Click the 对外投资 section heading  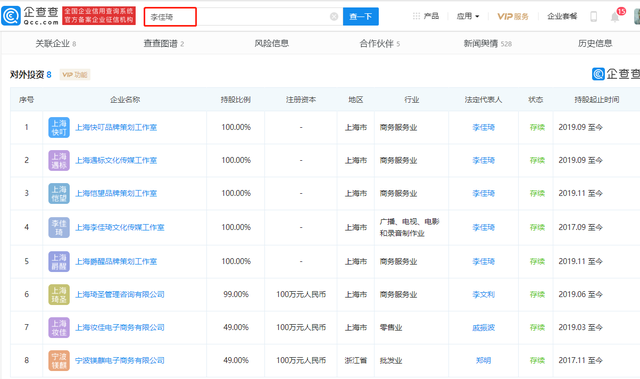click(27, 75)
